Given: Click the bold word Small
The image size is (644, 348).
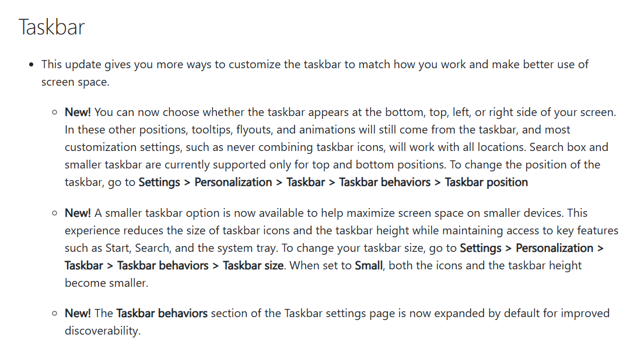Looking at the screenshot, I should pyautogui.click(x=369, y=265).
